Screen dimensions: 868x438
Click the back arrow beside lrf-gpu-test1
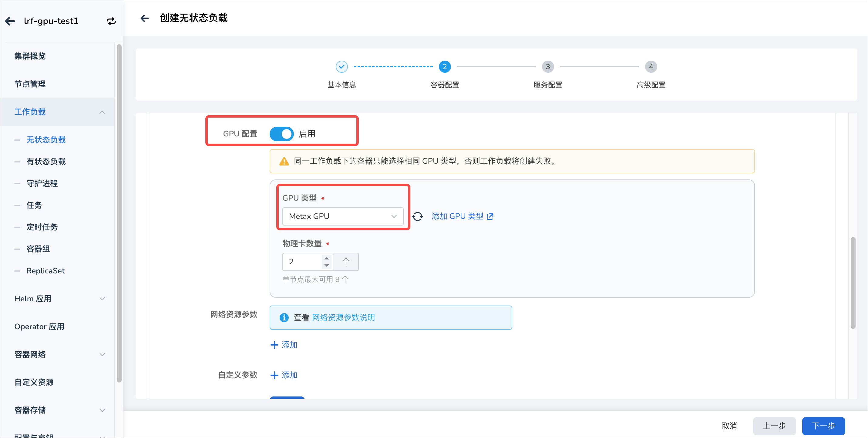tap(10, 21)
